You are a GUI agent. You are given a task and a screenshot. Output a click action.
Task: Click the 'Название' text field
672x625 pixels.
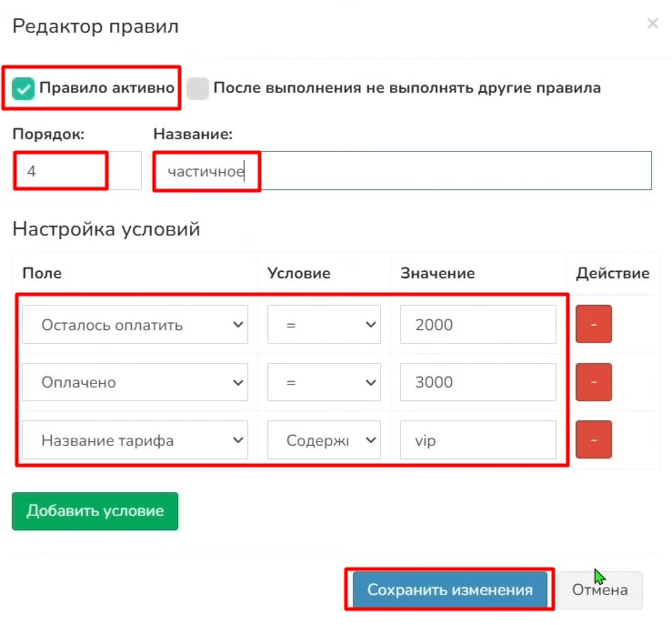(x=402, y=170)
